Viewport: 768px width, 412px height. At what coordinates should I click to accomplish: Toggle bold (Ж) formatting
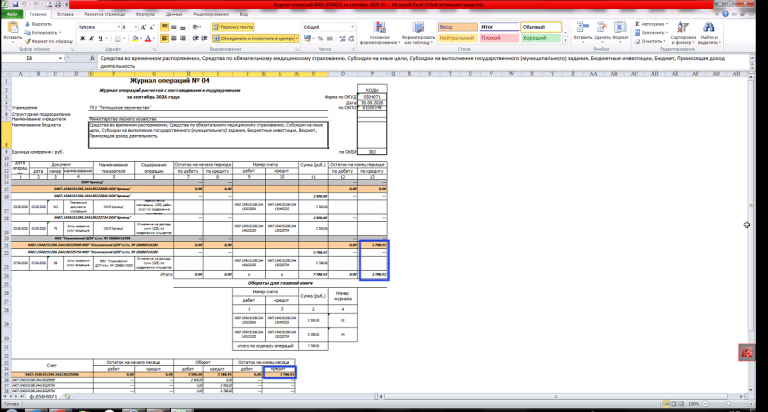tap(82, 38)
